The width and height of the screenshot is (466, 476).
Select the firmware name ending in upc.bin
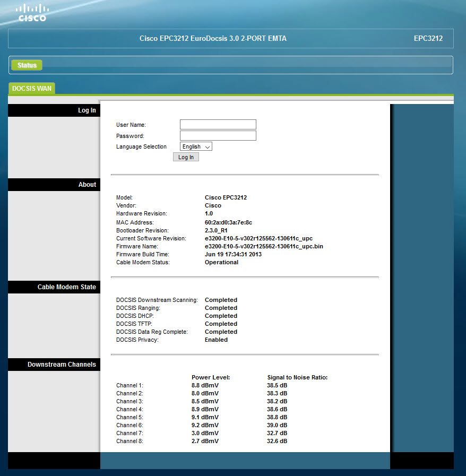pyautogui.click(x=264, y=246)
